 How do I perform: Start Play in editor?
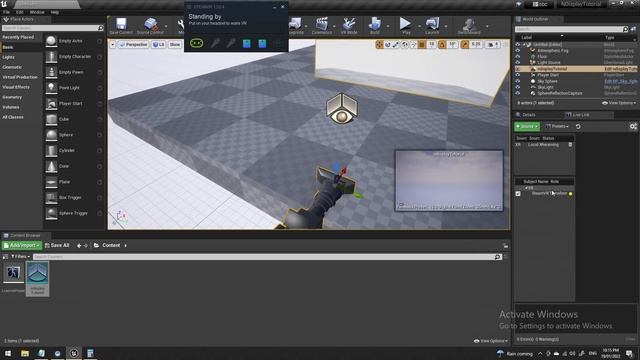pyautogui.click(x=405, y=26)
